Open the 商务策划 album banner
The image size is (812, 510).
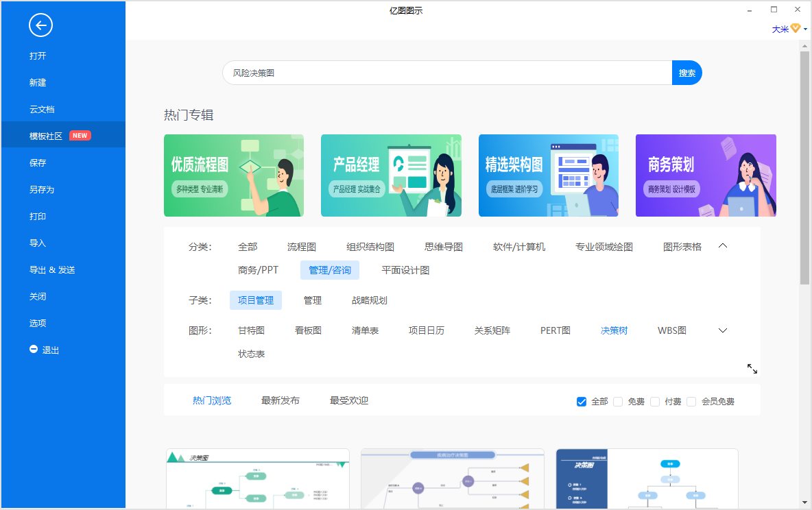(706, 175)
